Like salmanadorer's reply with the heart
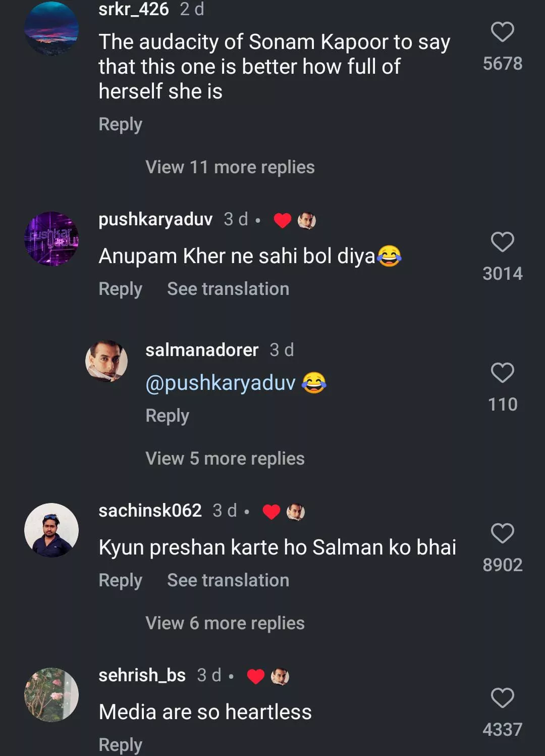Viewport: 545px width, 756px height. click(502, 373)
